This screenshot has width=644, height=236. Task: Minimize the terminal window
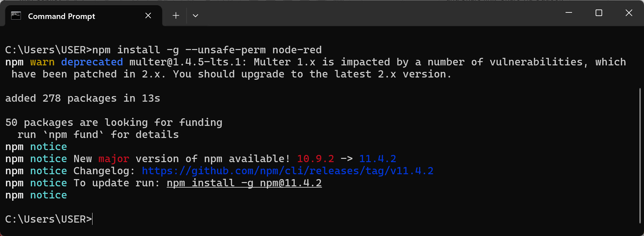point(569,13)
